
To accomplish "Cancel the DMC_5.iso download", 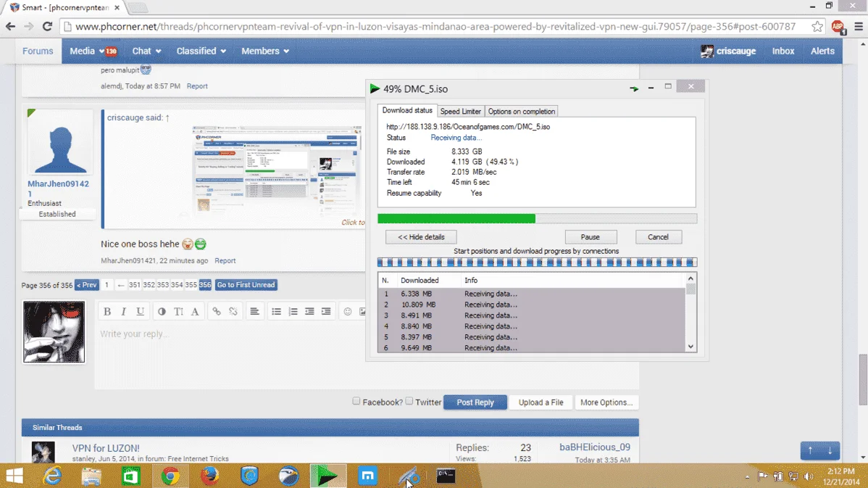I will click(658, 237).
